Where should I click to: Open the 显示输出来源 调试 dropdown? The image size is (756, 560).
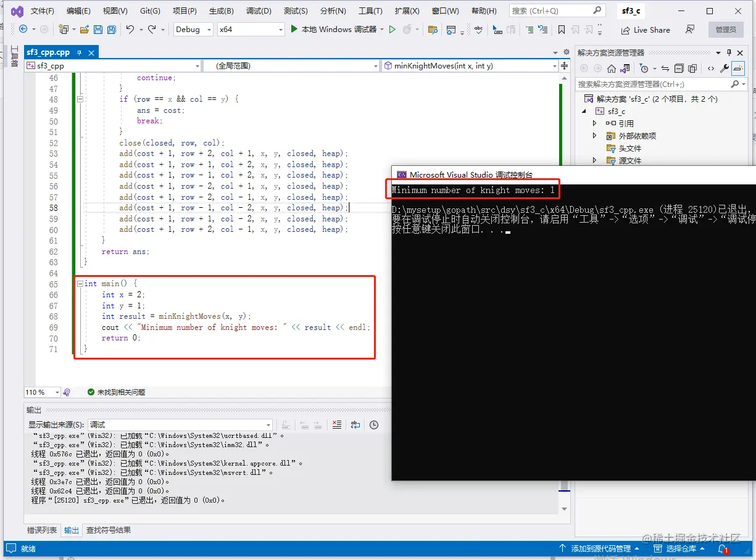(x=180, y=424)
